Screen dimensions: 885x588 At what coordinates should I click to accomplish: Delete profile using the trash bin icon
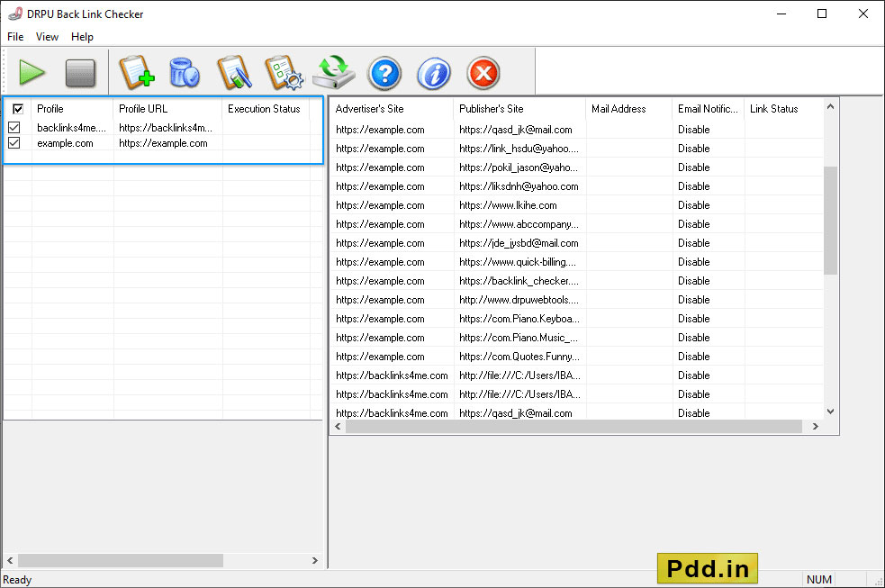click(185, 73)
